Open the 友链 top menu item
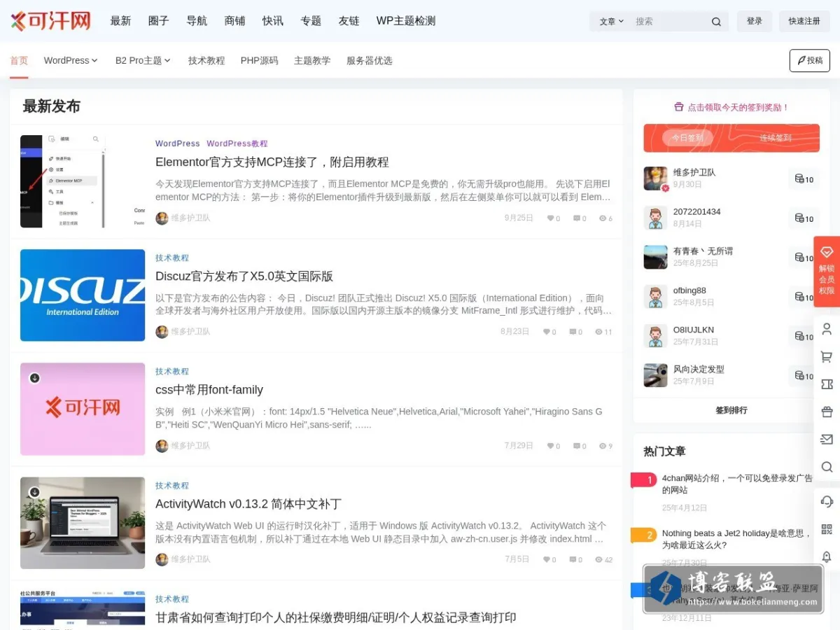Screen dimensions: 840x630 (x=349, y=21)
